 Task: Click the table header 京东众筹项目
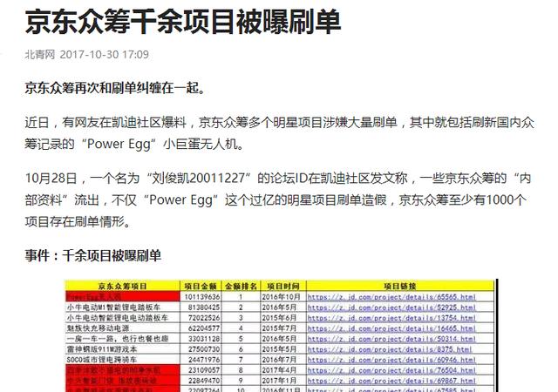click(x=122, y=286)
